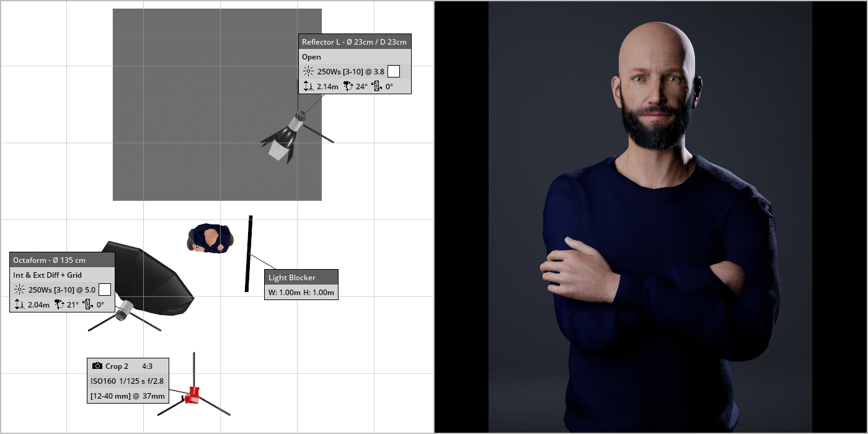Click the [12-40 mm] @ 37mm lens info

point(127,396)
